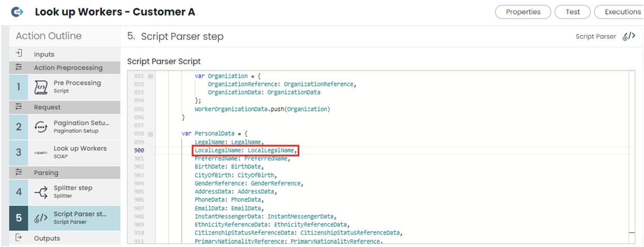Image resolution: width=644 pixels, height=247 pixels.
Task: Click the Action Preprocessing section sliders icon
Action: (x=19, y=67)
